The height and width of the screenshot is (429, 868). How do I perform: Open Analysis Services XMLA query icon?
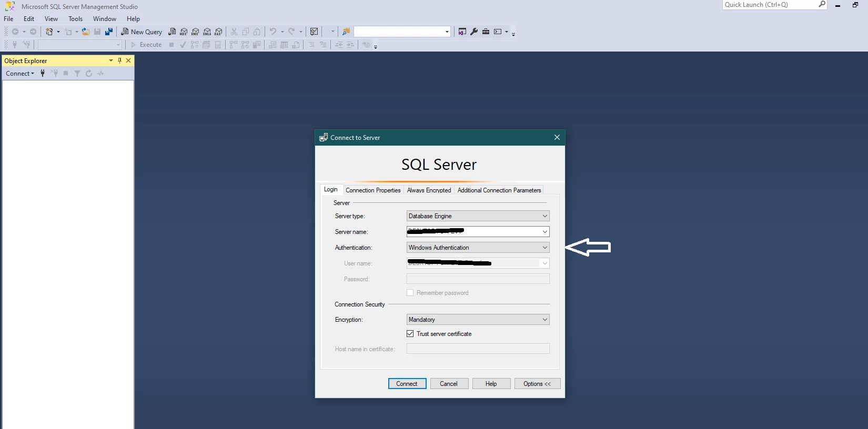pos(207,32)
